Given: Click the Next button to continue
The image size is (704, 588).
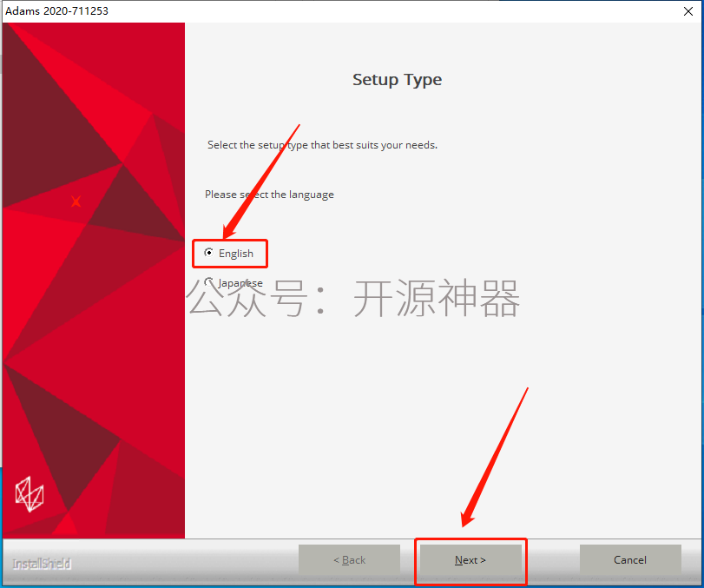Looking at the screenshot, I should tap(470, 560).
